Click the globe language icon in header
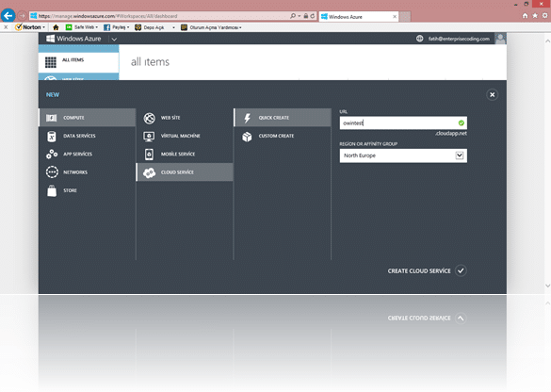This screenshot has width=551, height=392. point(419,39)
